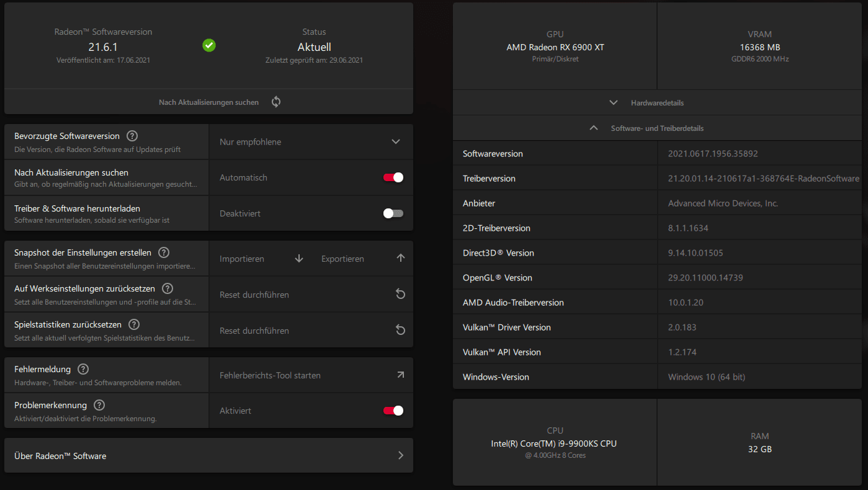Viewport: 868px width, 490px height.
Task: Click the Fehlerberichts-Tool external launch arrow icon
Action: 401,375
